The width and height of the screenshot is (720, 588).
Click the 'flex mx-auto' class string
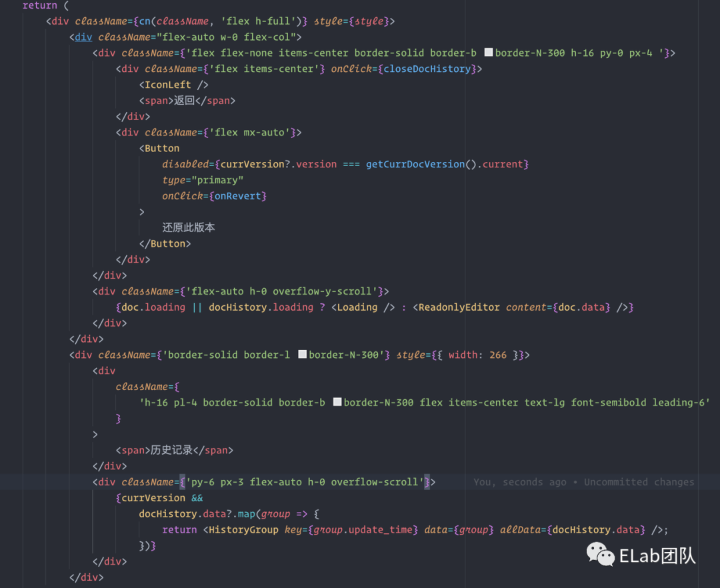(249, 133)
